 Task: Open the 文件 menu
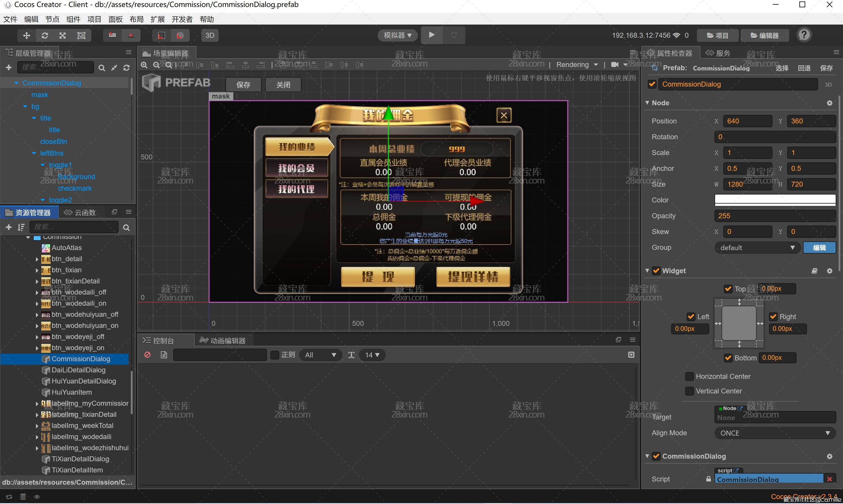point(11,19)
